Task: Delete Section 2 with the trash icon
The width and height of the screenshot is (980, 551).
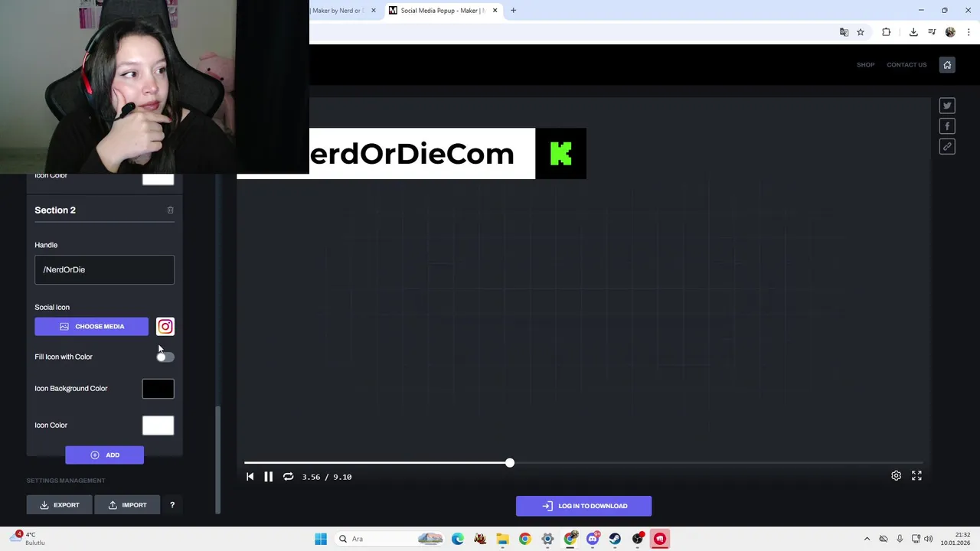Action: coord(170,210)
